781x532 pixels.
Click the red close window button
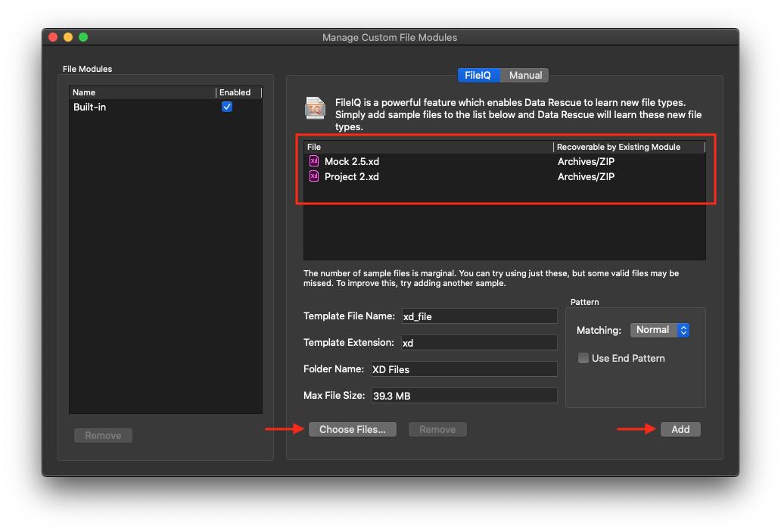tap(53, 37)
